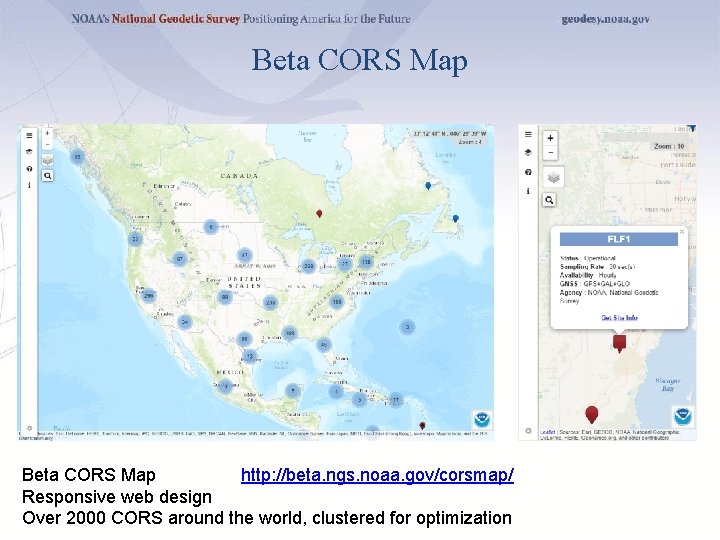Expand the 155 cluster near the Appalachians
This screenshot has width=720, height=540.
point(337,302)
